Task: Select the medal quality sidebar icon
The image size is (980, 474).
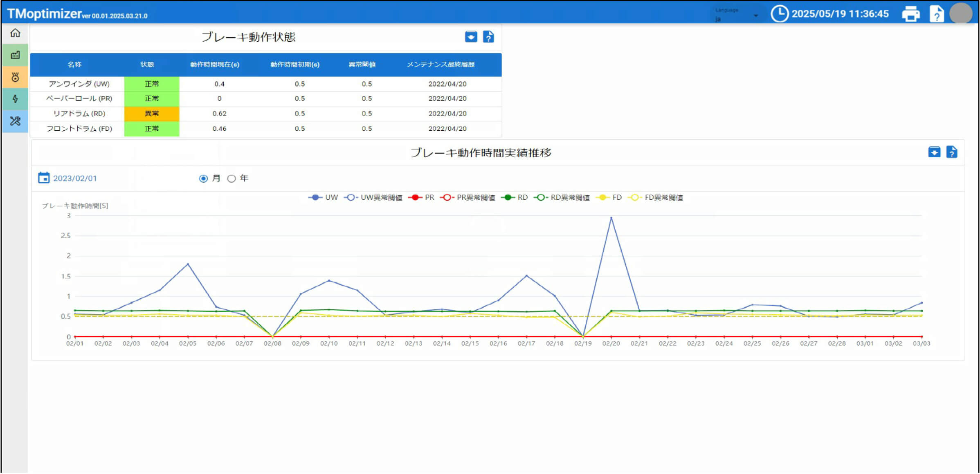Action: pyautogui.click(x=15, y=77)
